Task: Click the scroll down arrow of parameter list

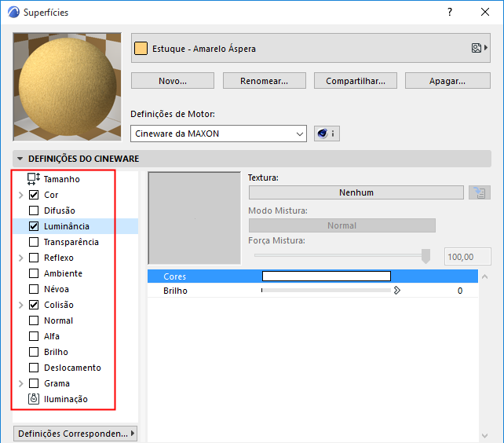Action: (x=485, y=436)
